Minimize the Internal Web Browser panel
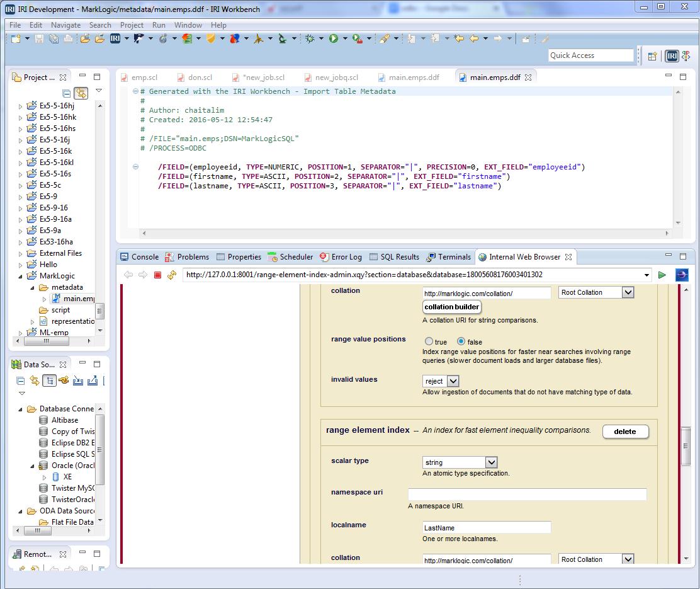The height and width of the screenshot is (589, 700). [x=669, y=254]
